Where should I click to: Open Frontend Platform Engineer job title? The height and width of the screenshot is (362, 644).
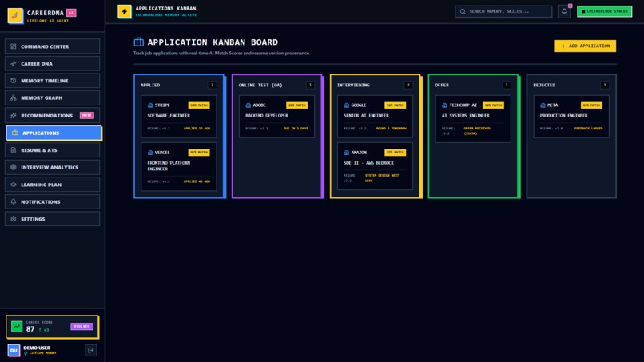pyautogui.click(x=169, y=166)
